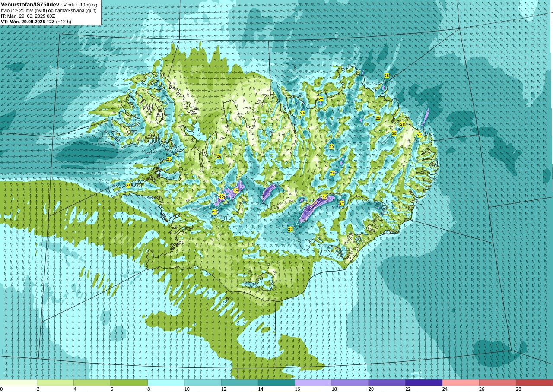Select the 10–12 turquoise legend swatch
The width and height of the screenshot is (553, 392).
[x=203, y=383]
